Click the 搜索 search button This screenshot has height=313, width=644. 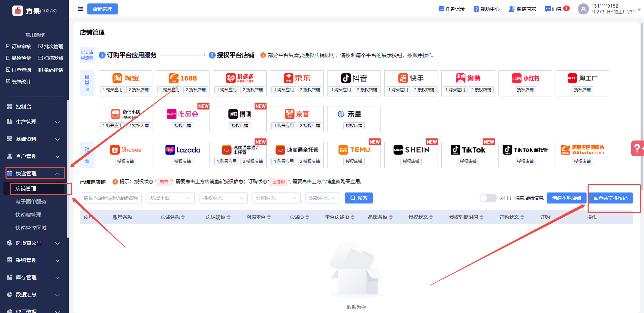pos(359,198)
